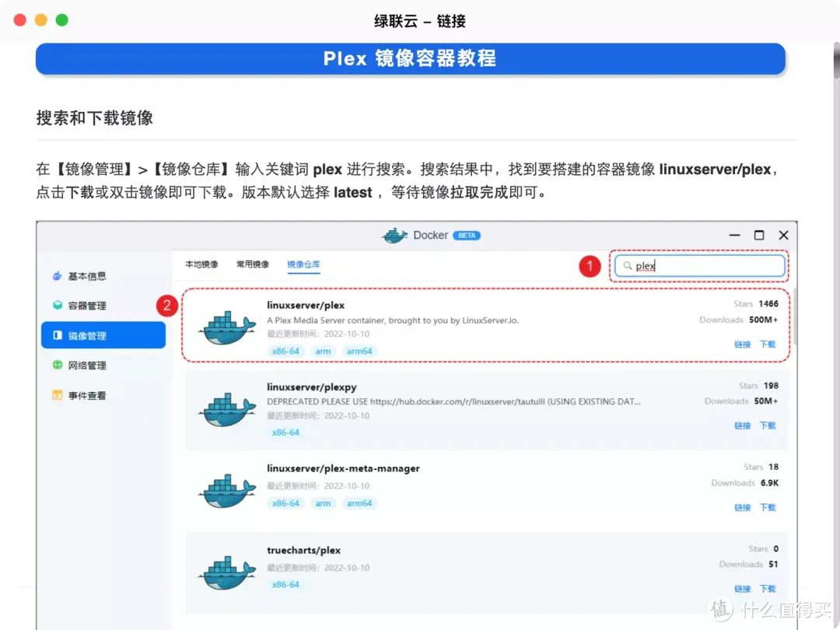Screen dimensions: 840x630
Task: Switch to the 常用镜像 tab
Action: click(x=253, y=264)
